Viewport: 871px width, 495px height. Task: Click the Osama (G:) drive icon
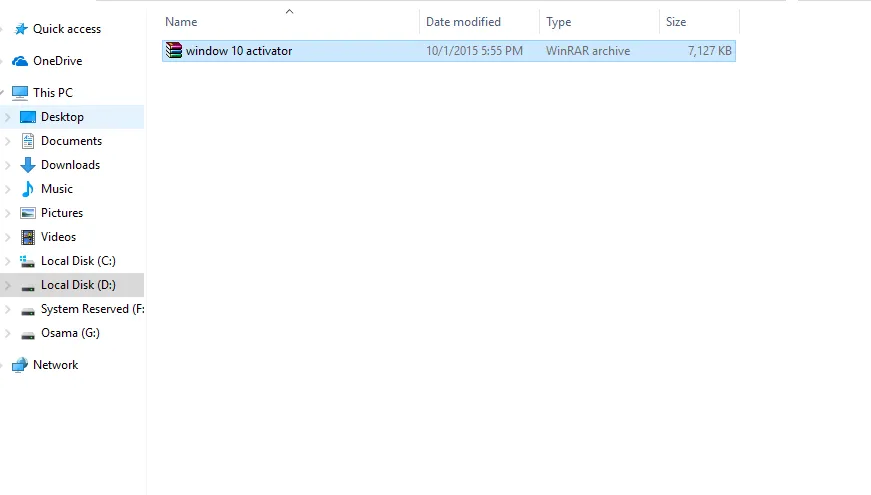[28, 335]
